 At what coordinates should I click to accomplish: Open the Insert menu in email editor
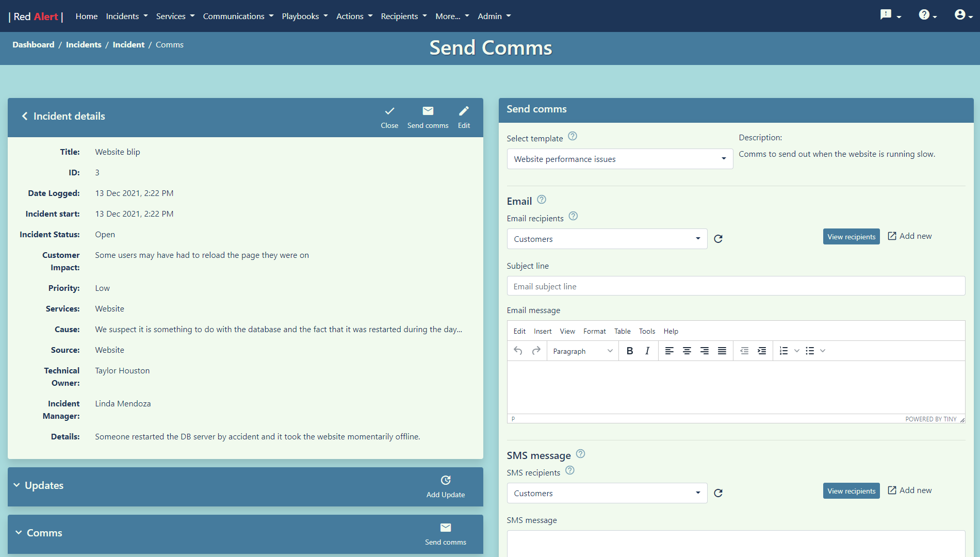tap(542, 331)
